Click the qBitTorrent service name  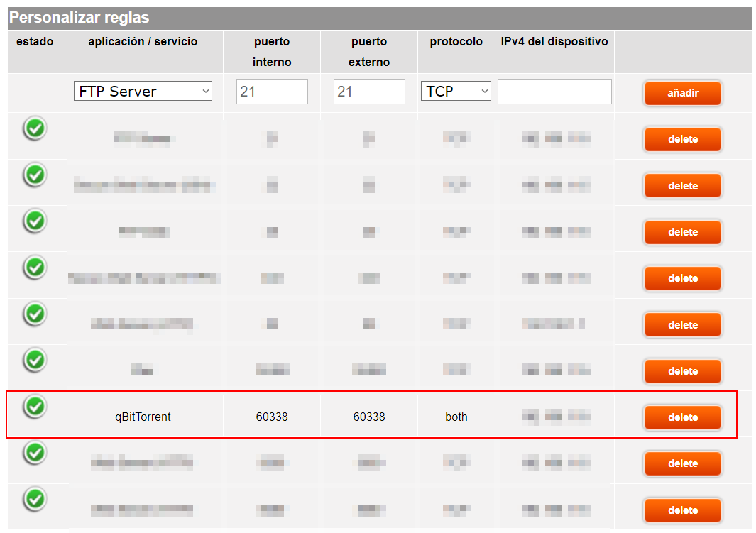point(143,417)
